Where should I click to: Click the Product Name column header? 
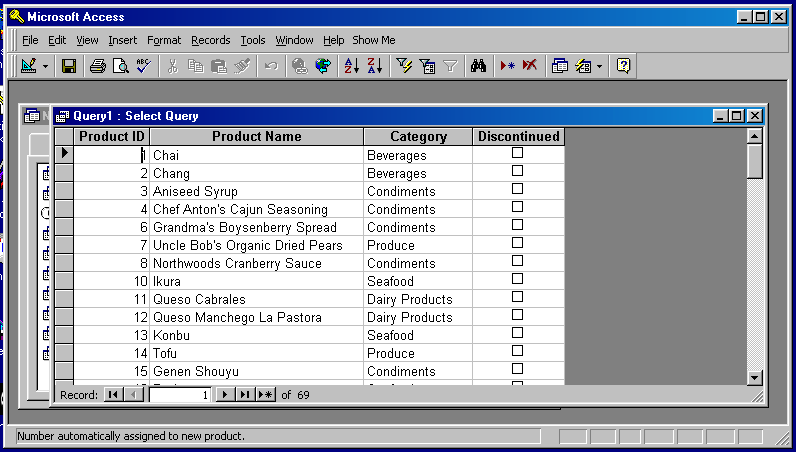tap(256, 137)
